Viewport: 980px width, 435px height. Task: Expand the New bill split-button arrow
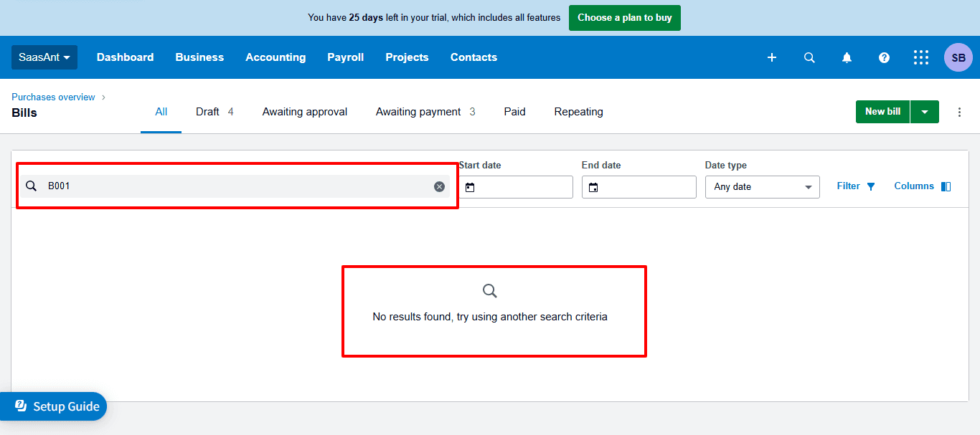point(925,111)
